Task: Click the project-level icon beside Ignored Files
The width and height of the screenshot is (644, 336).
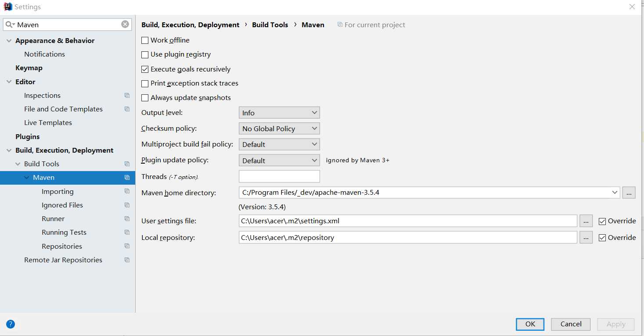Action: point(127,205)
